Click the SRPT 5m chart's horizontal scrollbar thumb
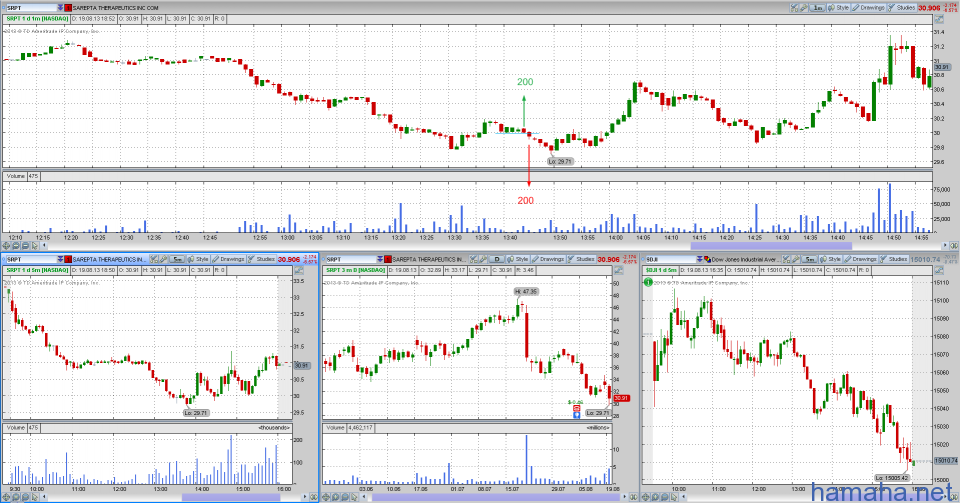Screen dimensions: 960x503 click(231, 497)
